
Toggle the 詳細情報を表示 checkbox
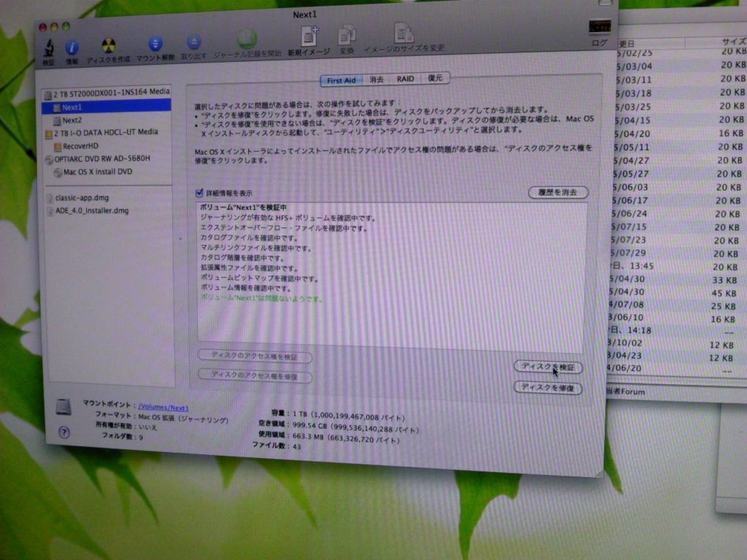(199, 193)
